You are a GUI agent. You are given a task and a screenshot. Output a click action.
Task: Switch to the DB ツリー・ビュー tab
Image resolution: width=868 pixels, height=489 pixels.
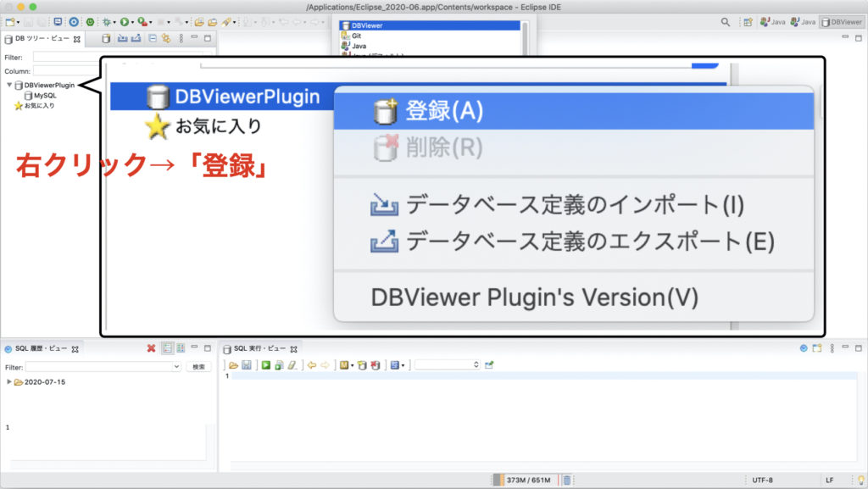tap(42, 39)
